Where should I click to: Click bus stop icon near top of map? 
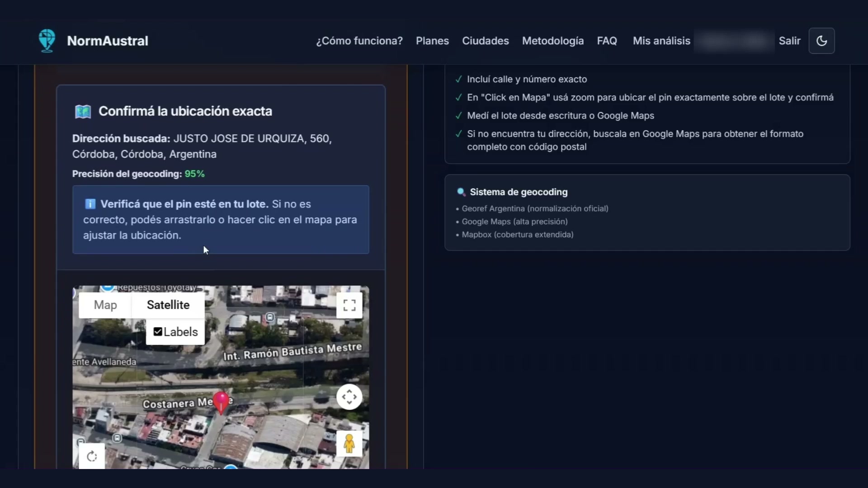click(270, 317)
